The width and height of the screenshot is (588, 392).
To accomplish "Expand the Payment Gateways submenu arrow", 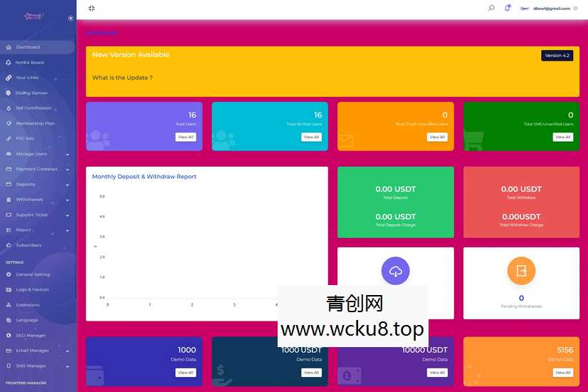I will click(x=68, y=170).
